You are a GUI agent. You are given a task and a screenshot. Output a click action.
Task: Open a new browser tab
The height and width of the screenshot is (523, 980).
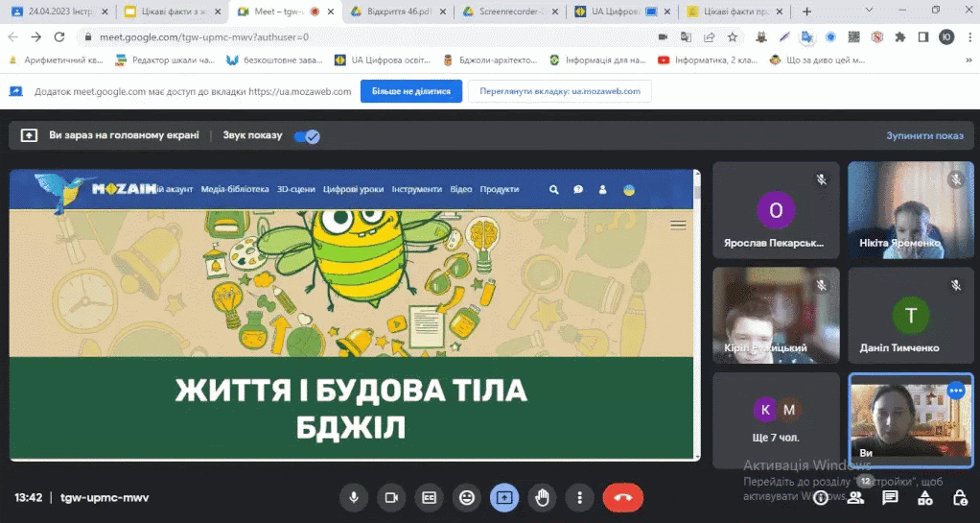806,12
